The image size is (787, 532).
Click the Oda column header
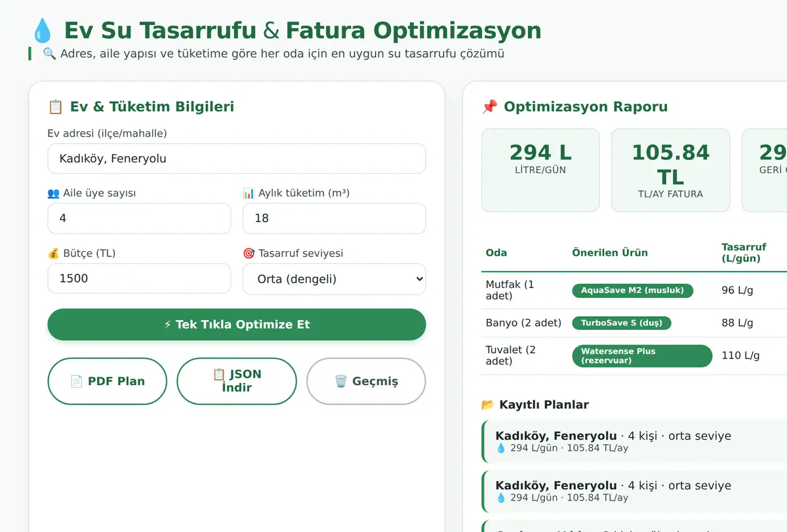496,253
